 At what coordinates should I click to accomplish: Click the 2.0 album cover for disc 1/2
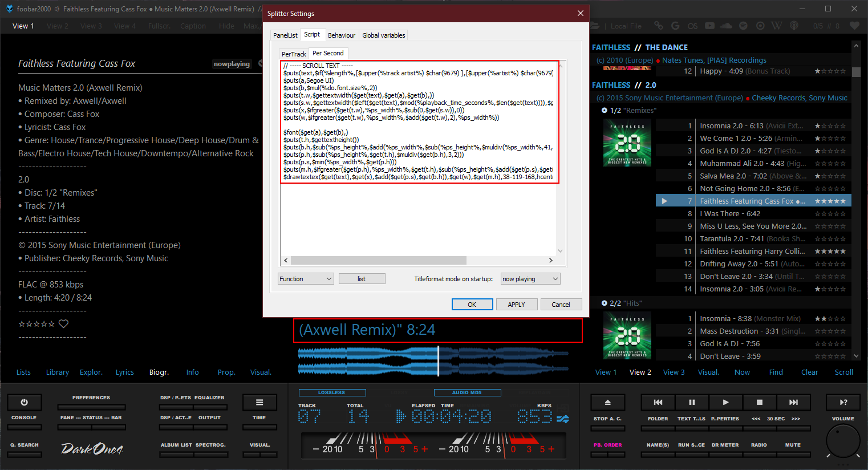(x=627, y=143)
